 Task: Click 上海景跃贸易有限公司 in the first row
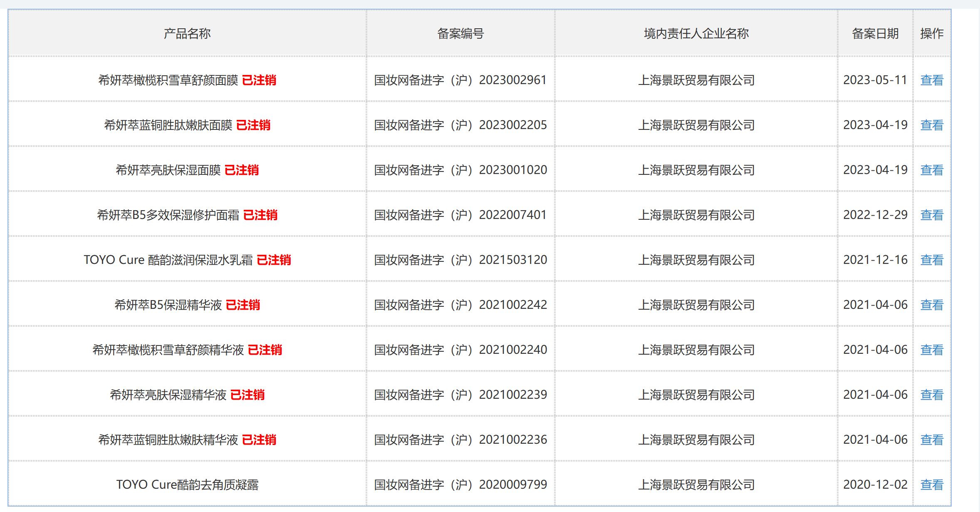coord(696,80)
